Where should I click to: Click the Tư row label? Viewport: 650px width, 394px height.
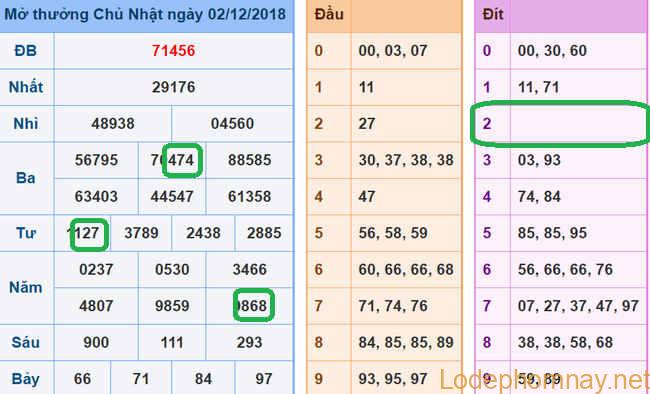pos(26,233)
